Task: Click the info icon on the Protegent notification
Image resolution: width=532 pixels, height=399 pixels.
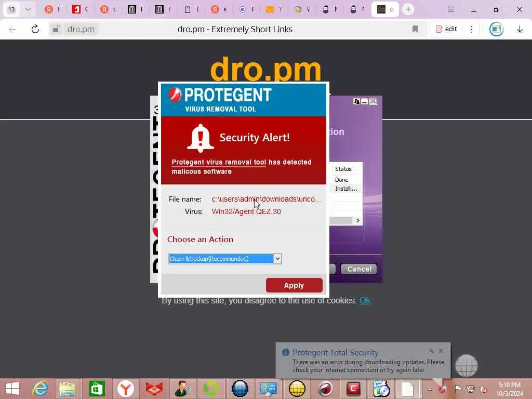Action: (286, 353)
